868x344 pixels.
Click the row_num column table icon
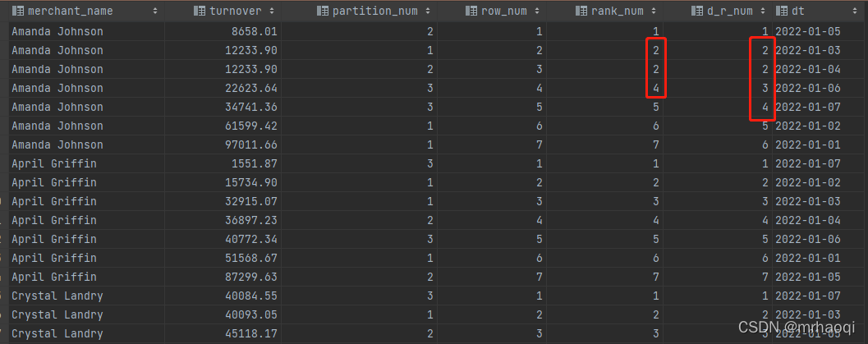(471, 11)
